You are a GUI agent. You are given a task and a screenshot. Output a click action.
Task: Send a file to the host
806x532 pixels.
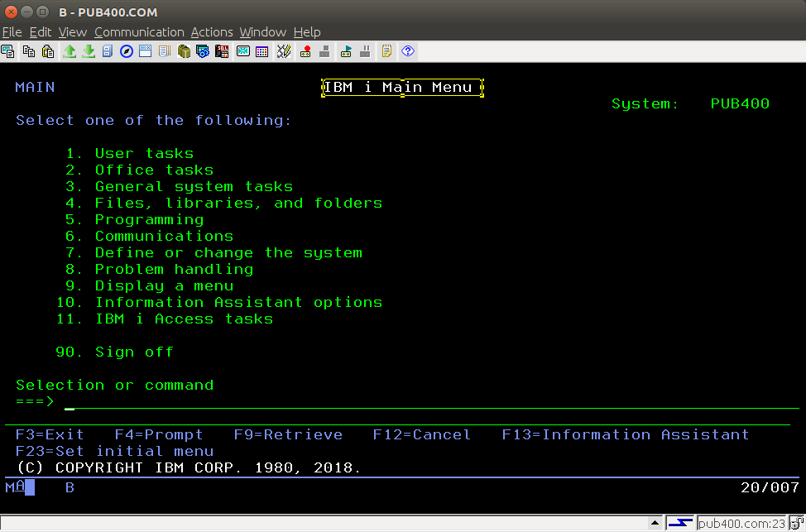tap(70, 50)
